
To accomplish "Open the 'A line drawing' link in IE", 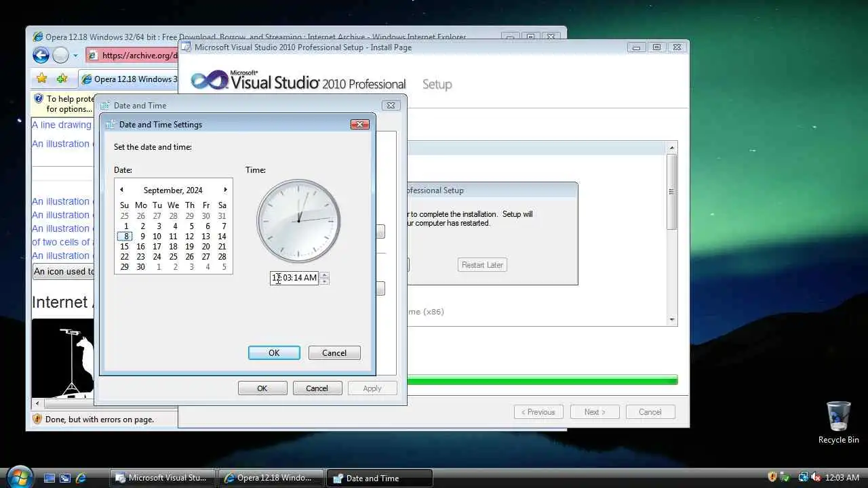I will [x=62, y=125].
